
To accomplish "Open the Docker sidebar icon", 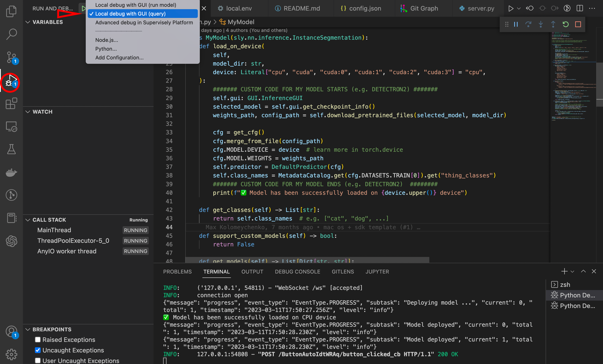I will [11, 172].
